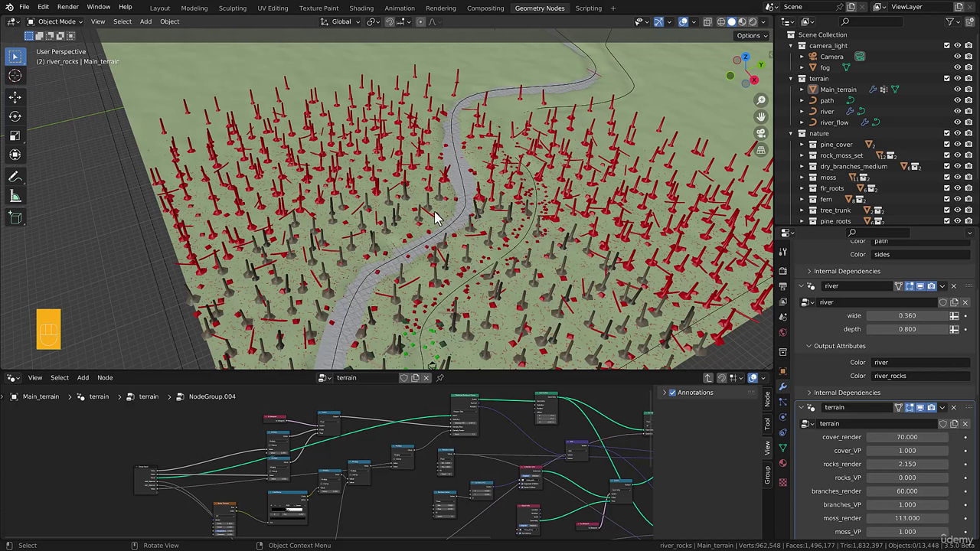Pin the terrain node tree
Screen dimensions: 980x551
[x=440, y=377]
